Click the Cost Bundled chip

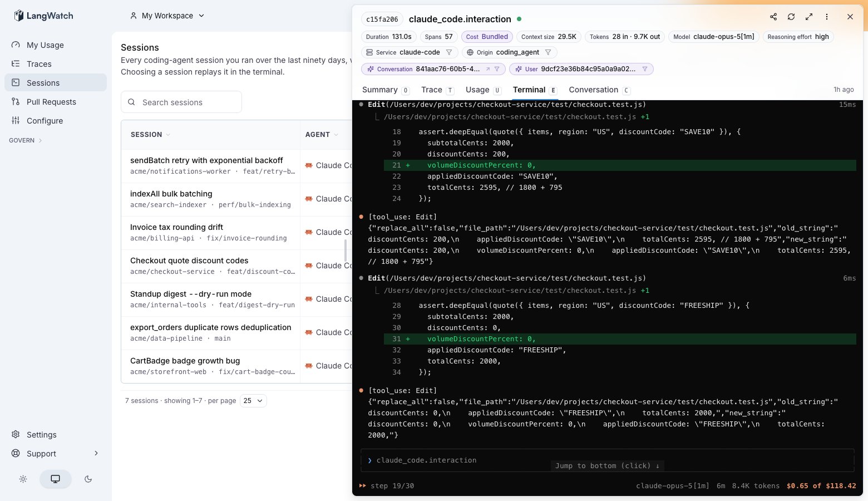(487, 37)
